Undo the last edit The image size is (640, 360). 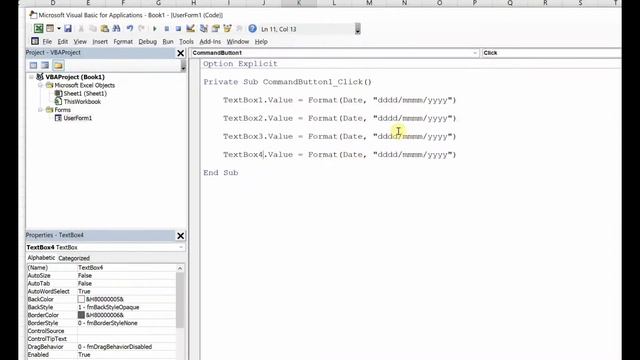pyautogui.click(x=129, y=29)
